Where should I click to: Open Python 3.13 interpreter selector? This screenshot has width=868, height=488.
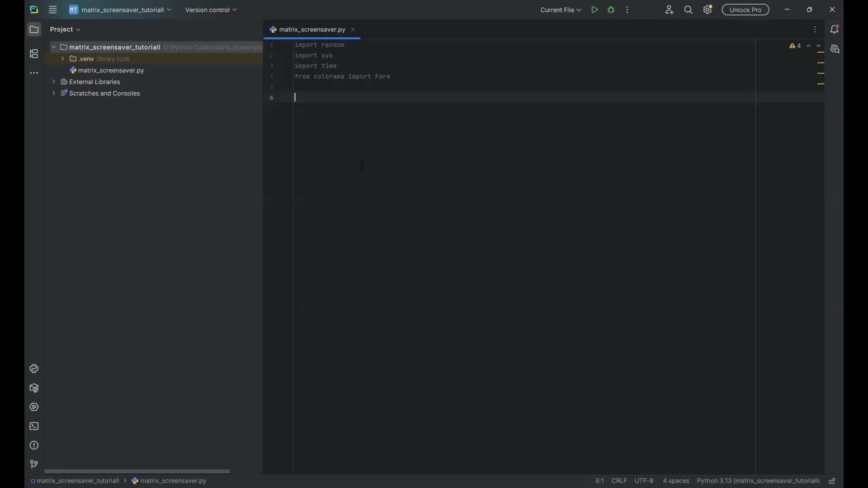coord(758,481)
